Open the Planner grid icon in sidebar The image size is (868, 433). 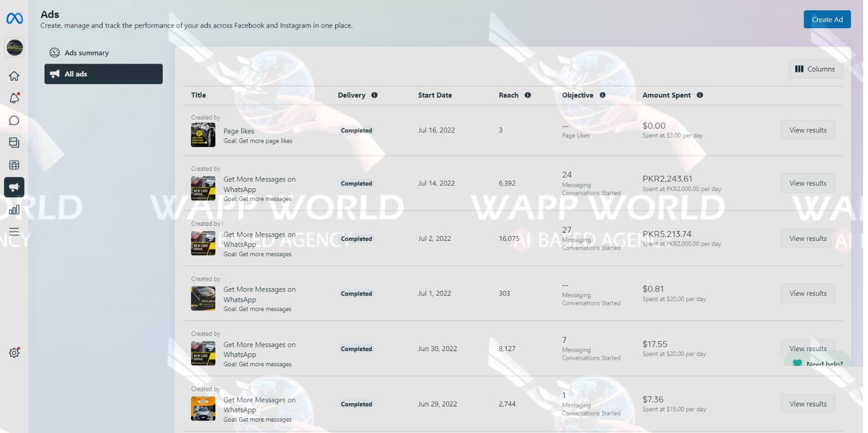pyautogui.click(x=15, y=165)
